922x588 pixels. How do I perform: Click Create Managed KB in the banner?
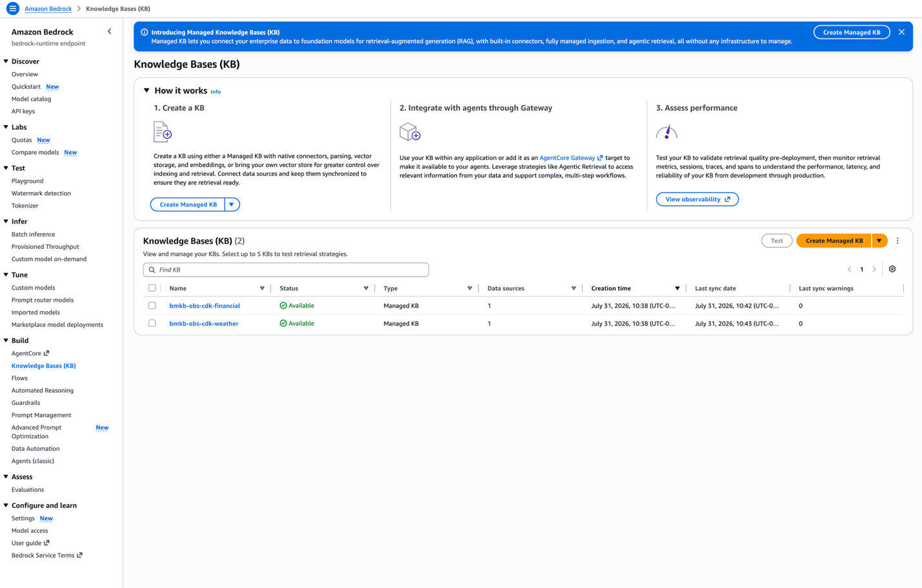[x=852, y=32]
